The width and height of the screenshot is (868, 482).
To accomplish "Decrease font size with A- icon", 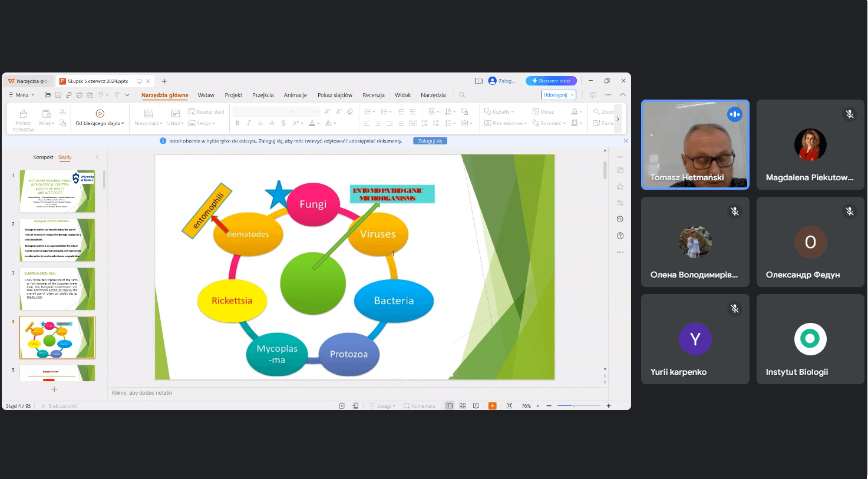I will point(339,111).
